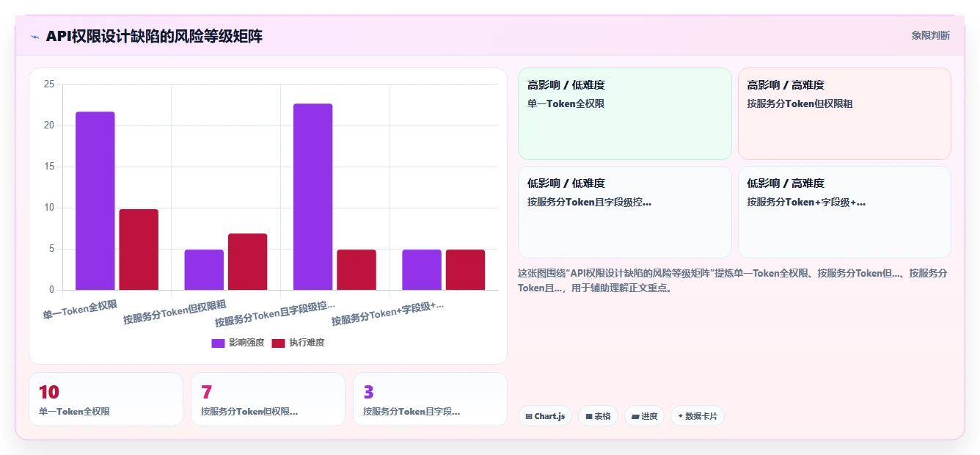
Task: Click x-axis label 按服务分Token且字段级控...
Action: point(275,313)
